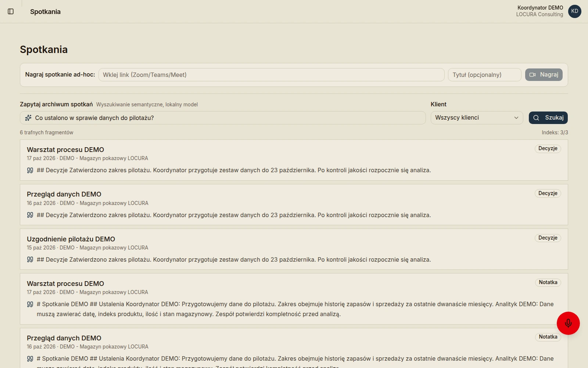Focus the Tytuł (opcjonalny) field
588x368 pixels.
tap(484, 75)
